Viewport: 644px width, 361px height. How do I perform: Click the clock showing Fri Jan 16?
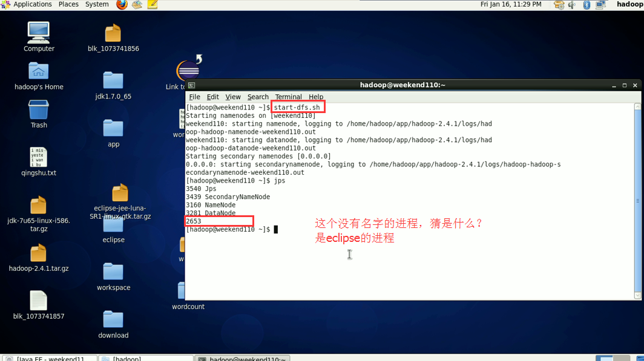[x=511, y=4]
